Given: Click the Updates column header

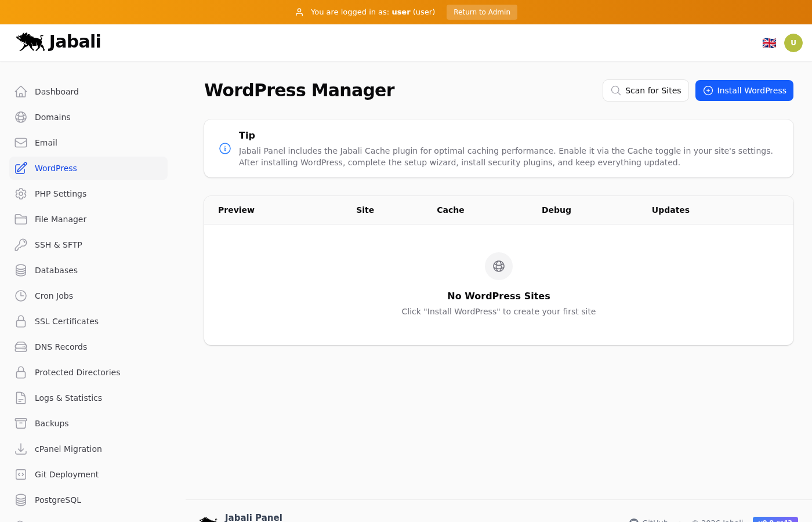Looking at the screenshot, I should pyautogui.click(x=670, y=210).
